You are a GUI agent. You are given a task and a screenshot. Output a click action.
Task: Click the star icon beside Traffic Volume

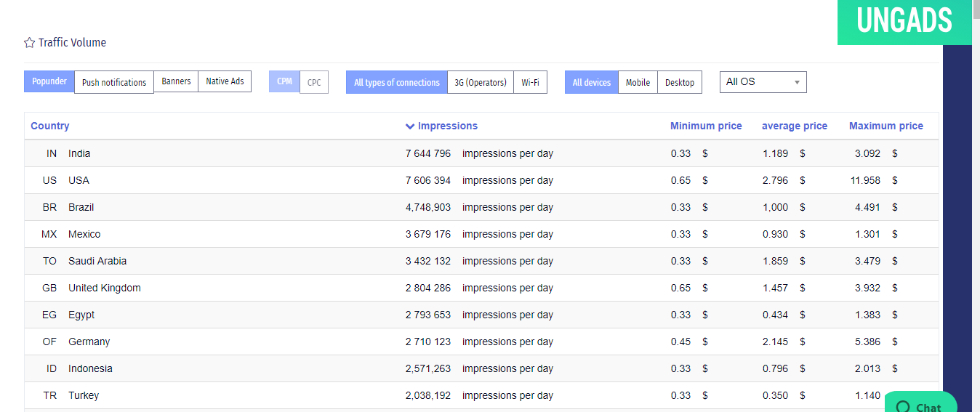(29, 43)
